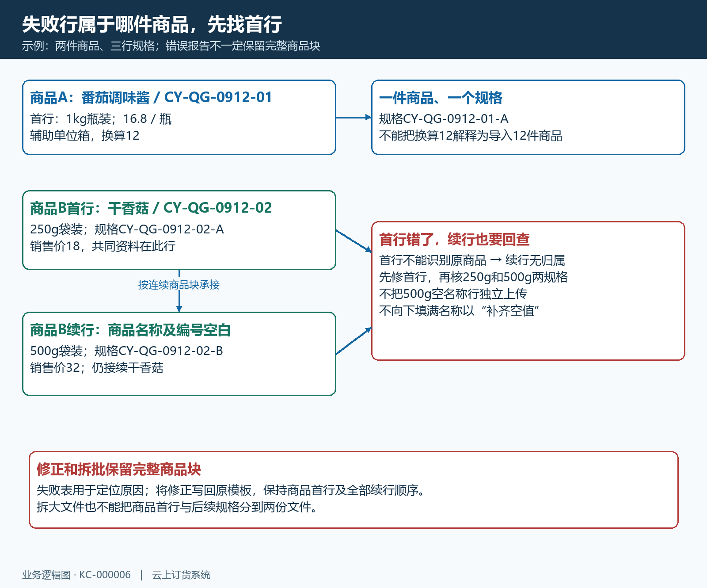This screenshot has height=588, width=707.
Task: Select the subtitle starting with "示例：两件商品、三行规格"
Action: (x=171, y=46)
